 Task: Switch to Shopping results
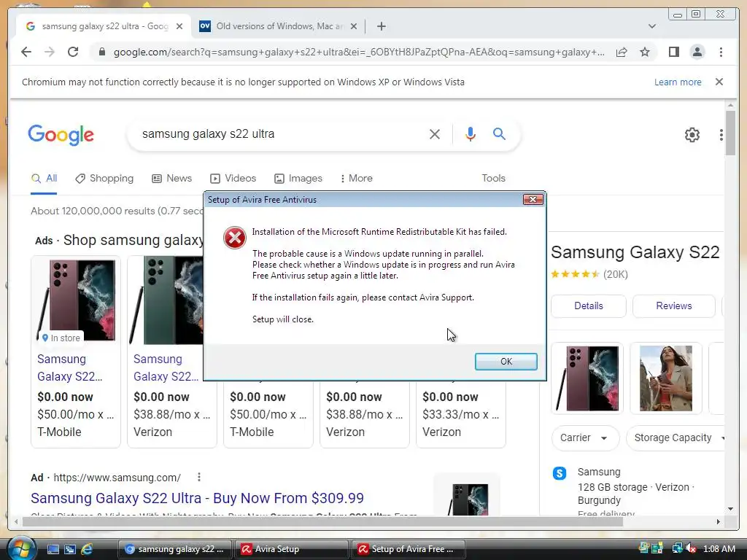(104, 179)
